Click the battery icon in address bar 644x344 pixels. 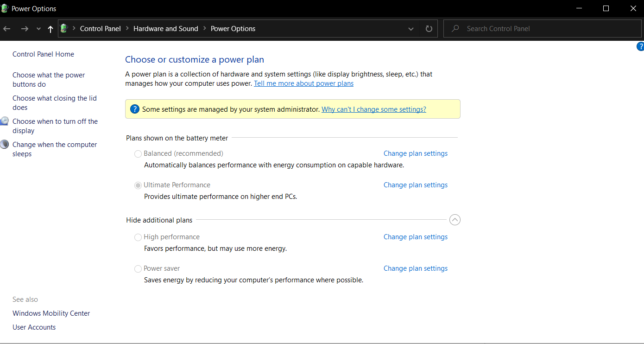pos(64,28)
